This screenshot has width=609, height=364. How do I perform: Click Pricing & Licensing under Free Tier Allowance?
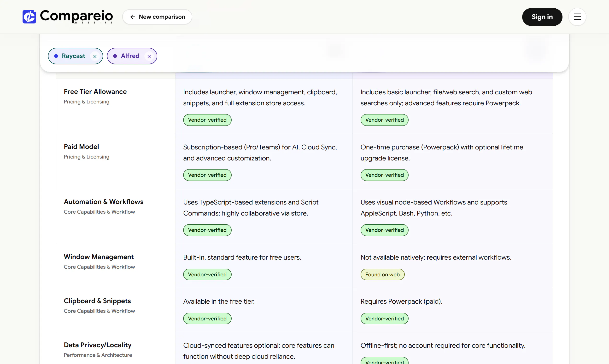[87, 102]
